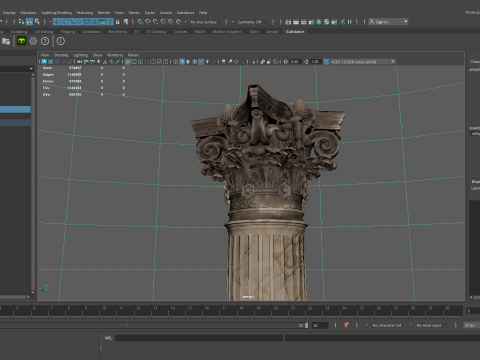Viewport: 480px width, 360px height.
Task: Open the viewport Panels menu
Action: 133,55
